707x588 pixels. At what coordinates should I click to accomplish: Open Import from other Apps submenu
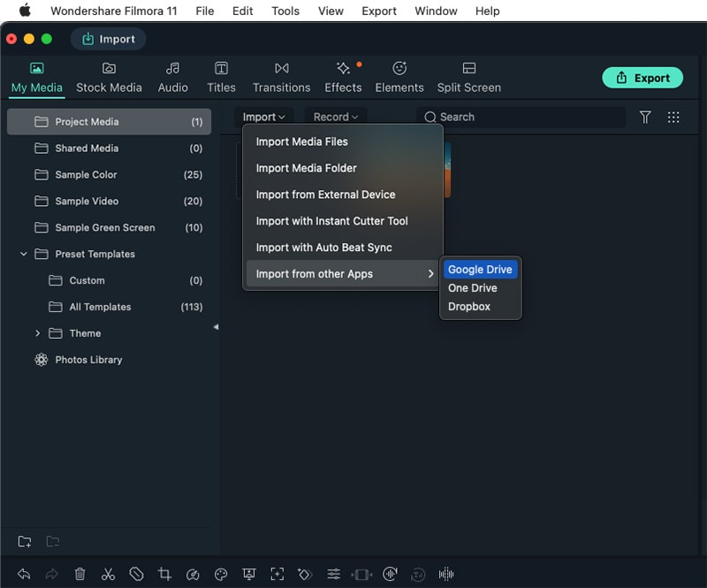tap(343, 274)
